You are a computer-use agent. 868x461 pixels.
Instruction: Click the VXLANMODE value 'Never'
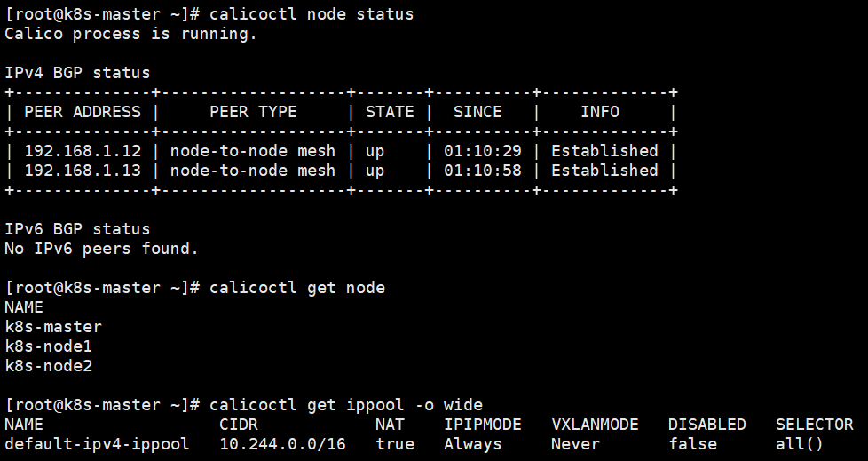575,444
